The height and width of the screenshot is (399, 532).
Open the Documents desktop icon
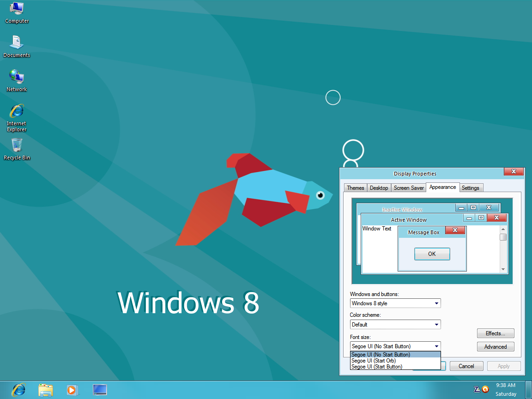(17, 44)
